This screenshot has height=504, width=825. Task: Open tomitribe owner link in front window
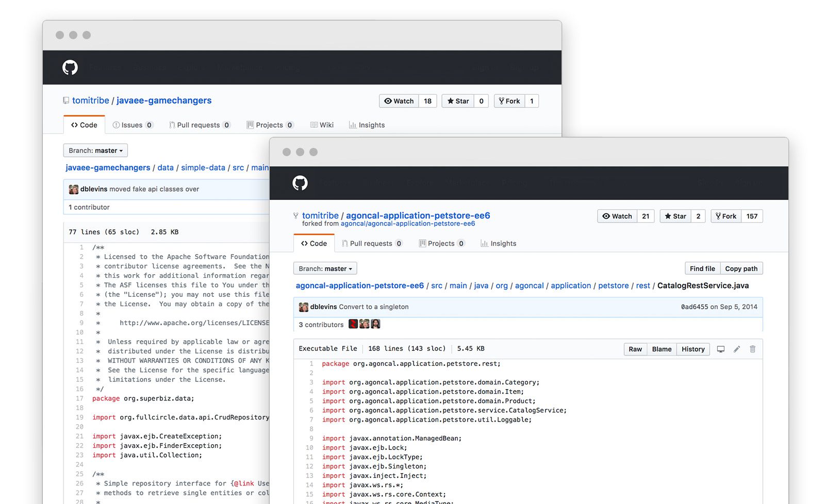[x=320, y=215]
